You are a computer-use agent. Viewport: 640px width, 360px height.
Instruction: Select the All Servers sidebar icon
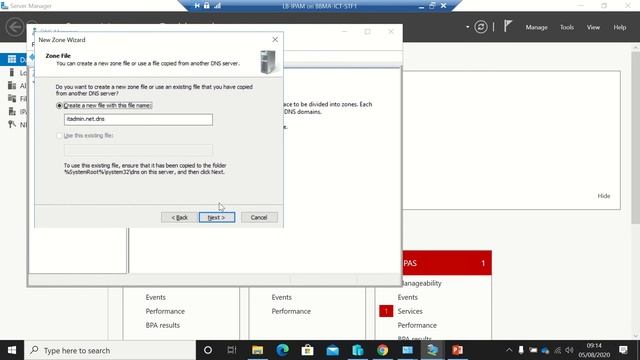tap(12, 85)
